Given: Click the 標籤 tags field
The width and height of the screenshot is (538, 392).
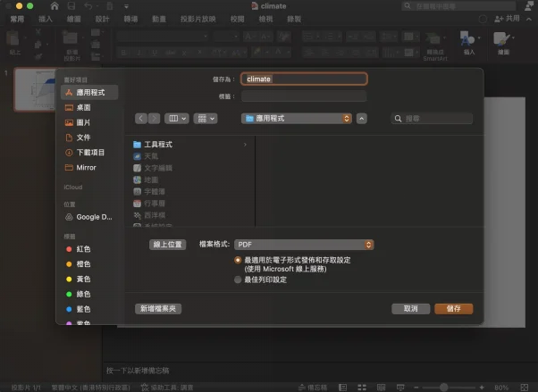Looking at the screenshot, I should [304, 96].
